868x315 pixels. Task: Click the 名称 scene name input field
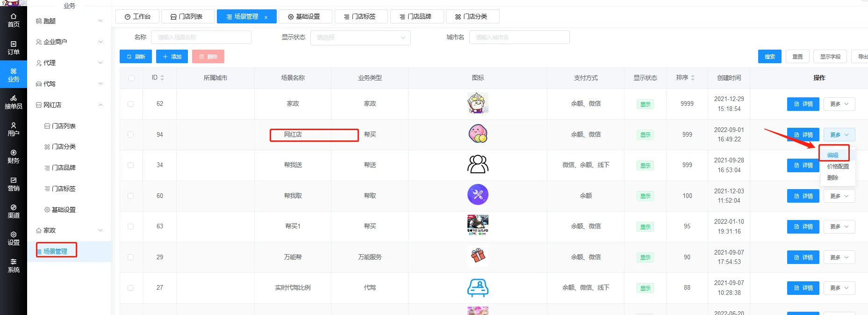201,37
